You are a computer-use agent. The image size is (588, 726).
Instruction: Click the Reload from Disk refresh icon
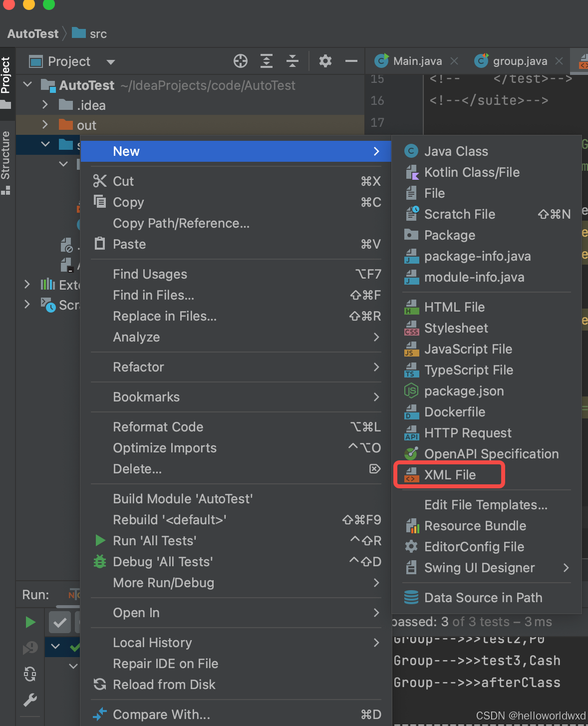click(x=100, y=684)
